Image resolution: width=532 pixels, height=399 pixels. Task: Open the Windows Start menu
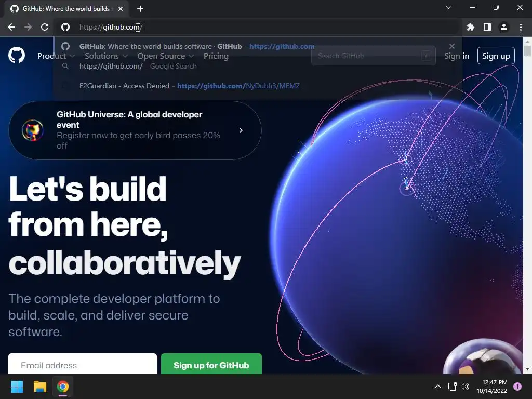tap(17, 387)
